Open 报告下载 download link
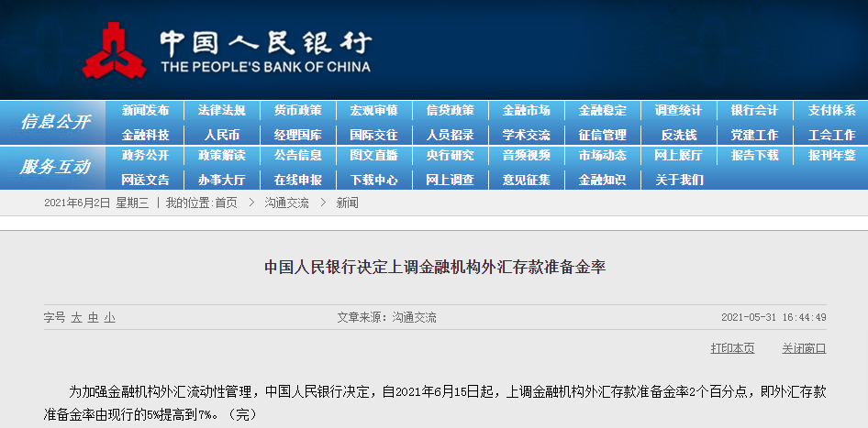Viewport: 868px width, 428px height. (754, 156)
